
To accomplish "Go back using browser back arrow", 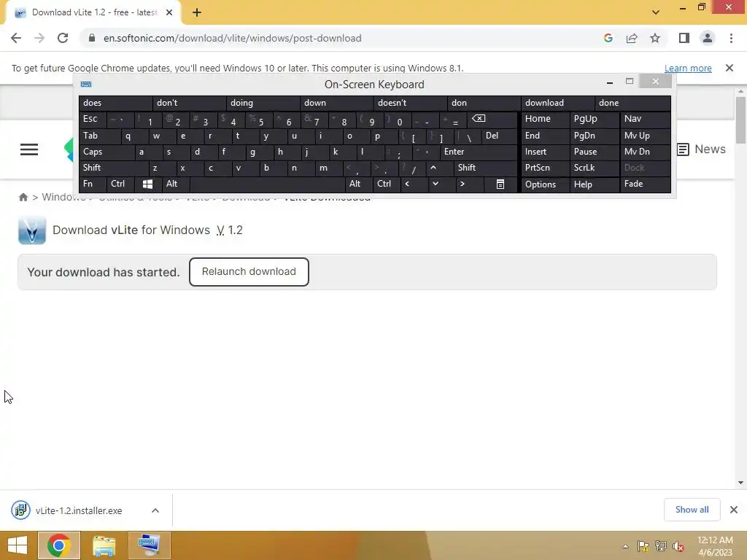I will 16,38.
